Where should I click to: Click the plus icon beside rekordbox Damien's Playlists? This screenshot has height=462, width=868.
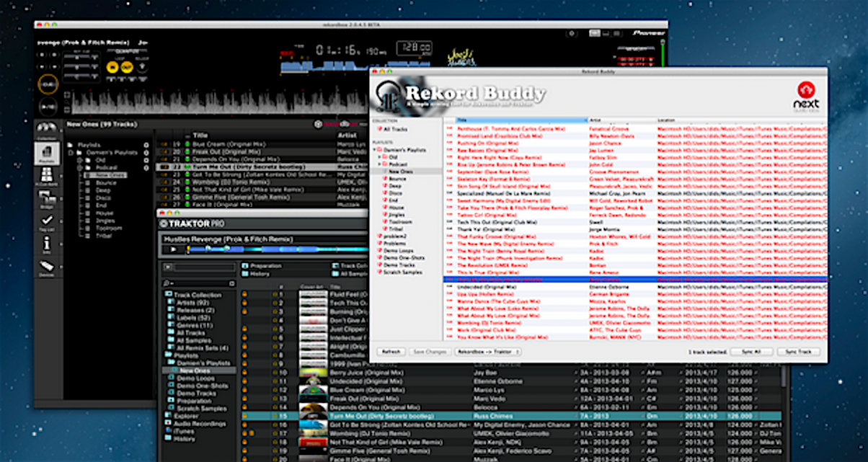point(146,153)
